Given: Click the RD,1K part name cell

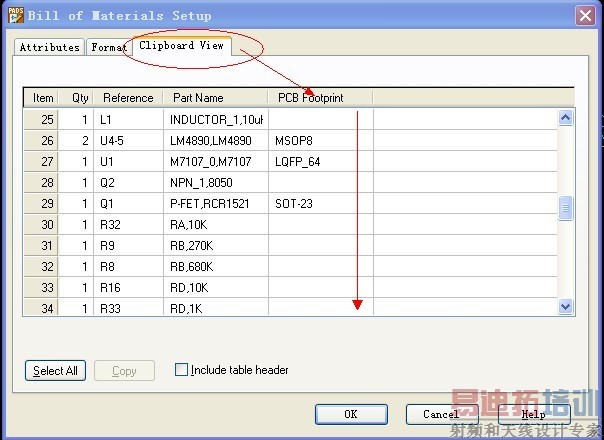Looking at the screenshot, I should click(x=216, y=307).
